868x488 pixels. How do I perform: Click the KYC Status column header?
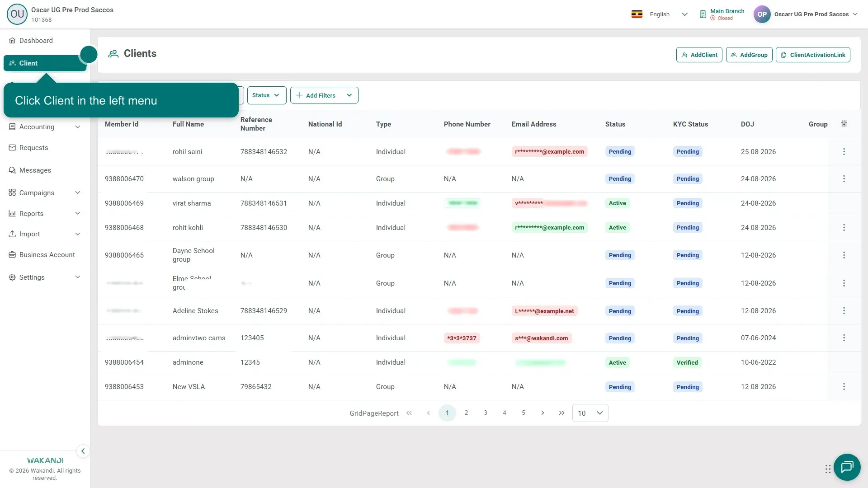click(690, 124)
